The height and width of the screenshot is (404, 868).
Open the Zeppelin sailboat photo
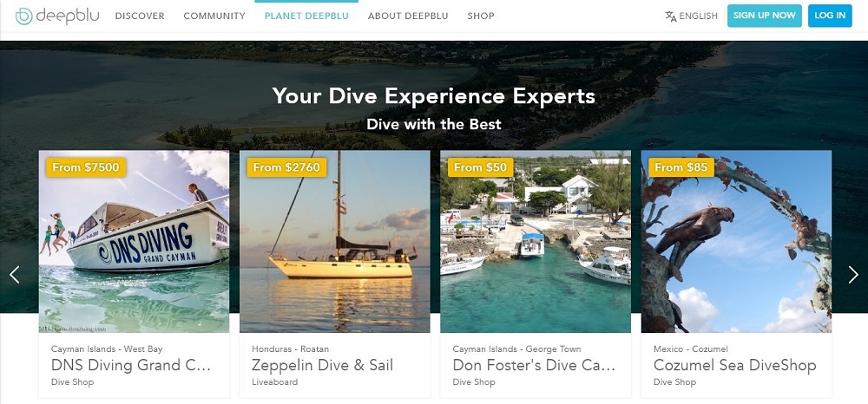tap(334, 242)
